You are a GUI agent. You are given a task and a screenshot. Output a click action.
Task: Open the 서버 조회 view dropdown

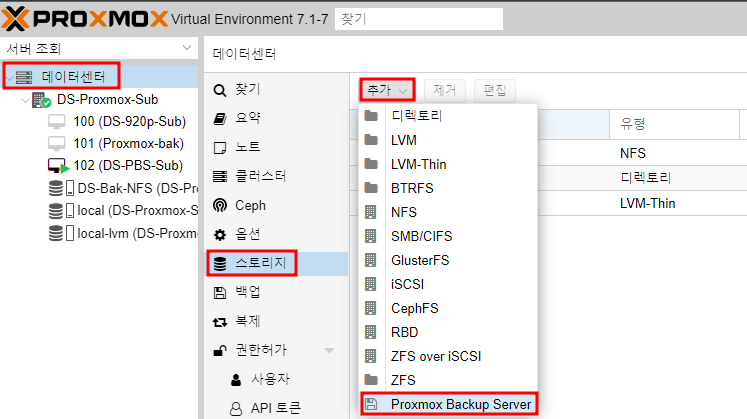coord(187,48)
